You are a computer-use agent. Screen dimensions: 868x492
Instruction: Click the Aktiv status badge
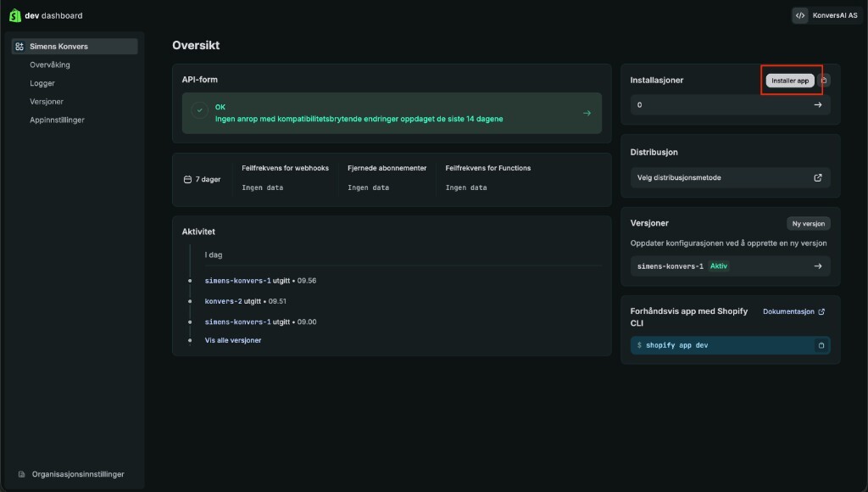point(719,266)
